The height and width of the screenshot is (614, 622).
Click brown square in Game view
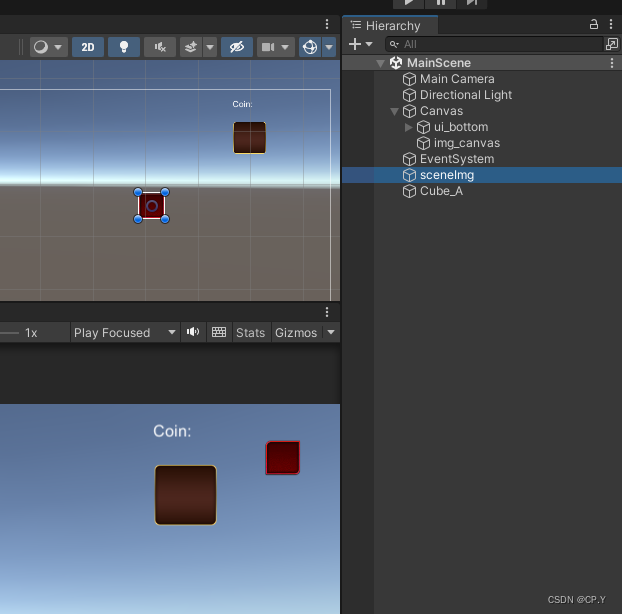tap(186, 495)
